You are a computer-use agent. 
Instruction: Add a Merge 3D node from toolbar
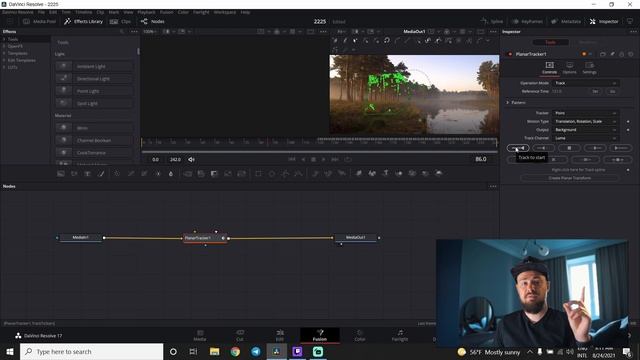pos(399,173)
